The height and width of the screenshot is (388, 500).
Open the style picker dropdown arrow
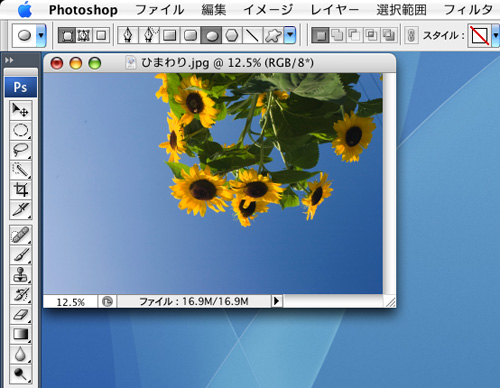click(496, 35)
